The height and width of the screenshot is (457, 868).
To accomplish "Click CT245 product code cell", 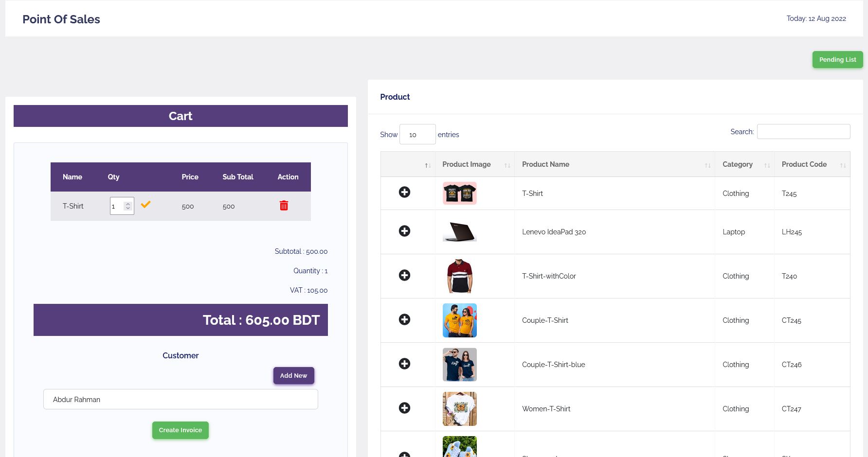I will pyautogui.click(x=791, y=320).
